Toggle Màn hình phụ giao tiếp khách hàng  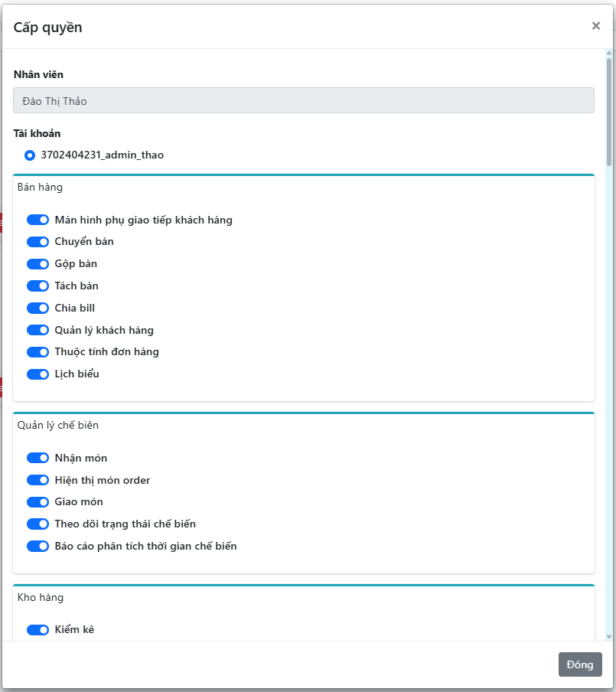tap(37, 220)
